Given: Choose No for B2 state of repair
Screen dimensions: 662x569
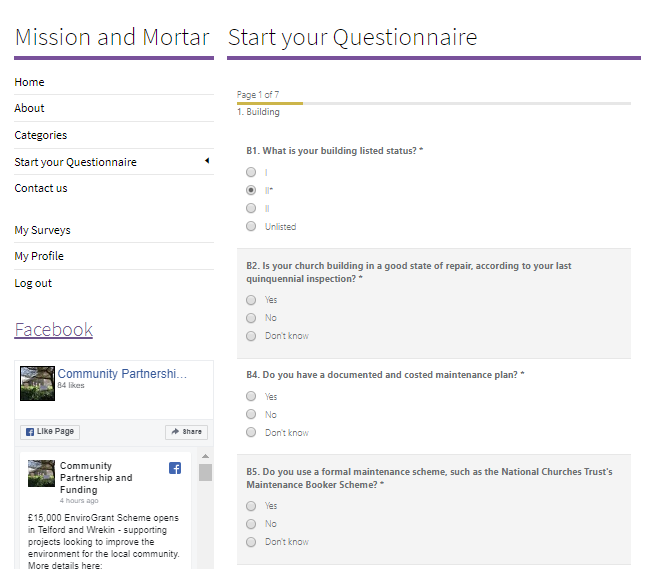Looking at the screenshot, I should 251,318.
